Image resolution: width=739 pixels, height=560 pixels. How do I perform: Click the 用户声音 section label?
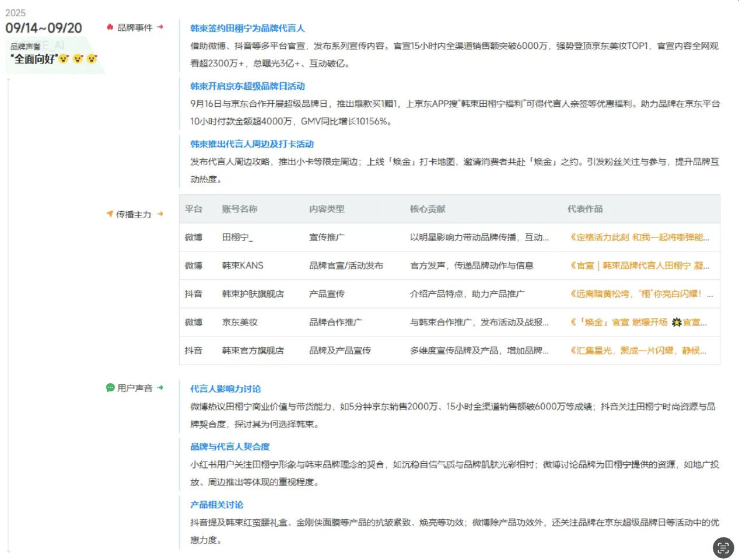135,388
